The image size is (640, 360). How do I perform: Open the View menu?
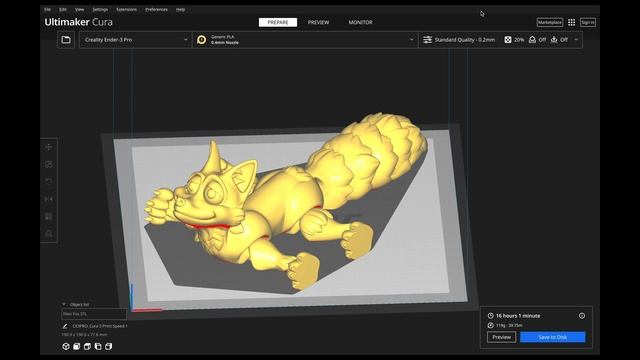(x=79, y=9)
